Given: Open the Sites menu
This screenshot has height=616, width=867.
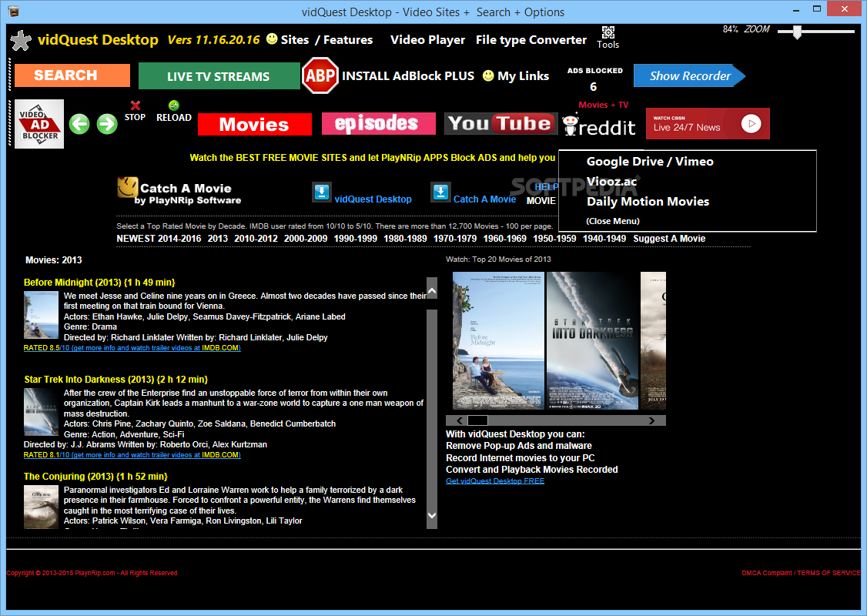Looking at the screenshot, I should 295,40.
